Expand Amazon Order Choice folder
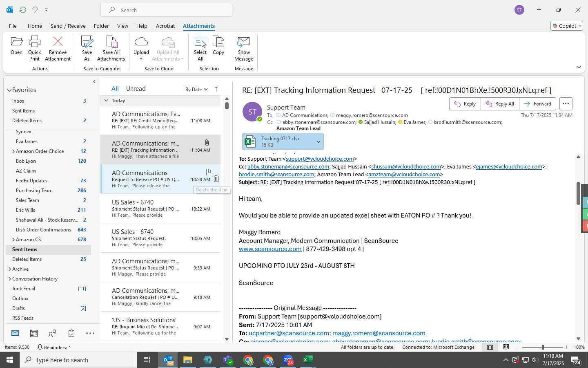 coord(13,151)
